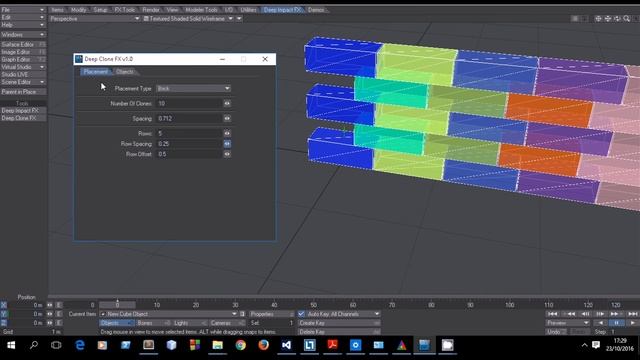Open File Explorer from the taskbar

pyautogui.click(x=218, y=345)
